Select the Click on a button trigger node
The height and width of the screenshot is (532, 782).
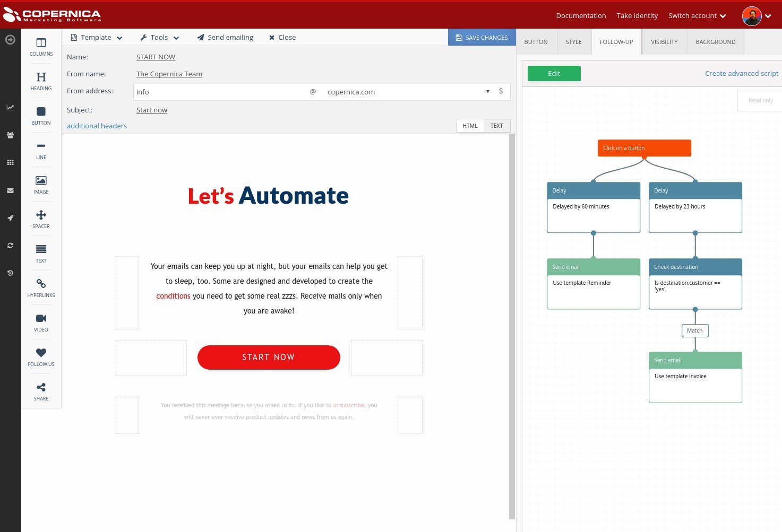tap(644, 148)
